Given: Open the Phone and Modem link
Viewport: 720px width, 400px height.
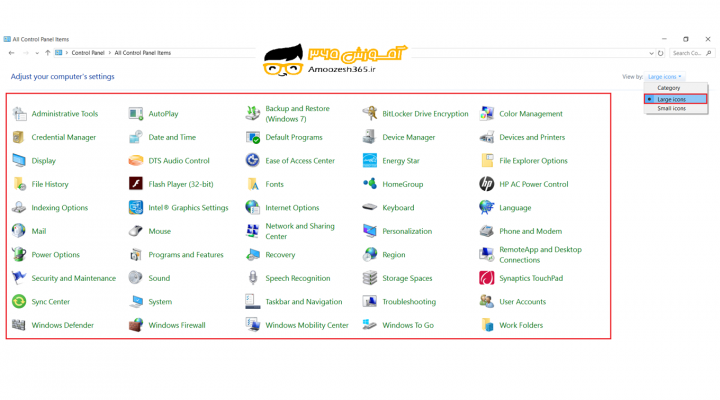Looking at the screenshot, I should [530, 231].
